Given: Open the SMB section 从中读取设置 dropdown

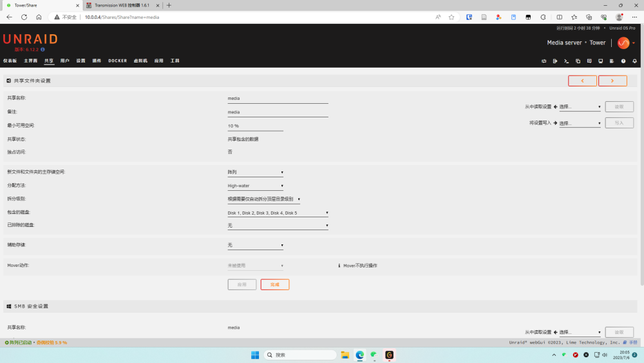Looking at the screenshot, I should point(580,332).
